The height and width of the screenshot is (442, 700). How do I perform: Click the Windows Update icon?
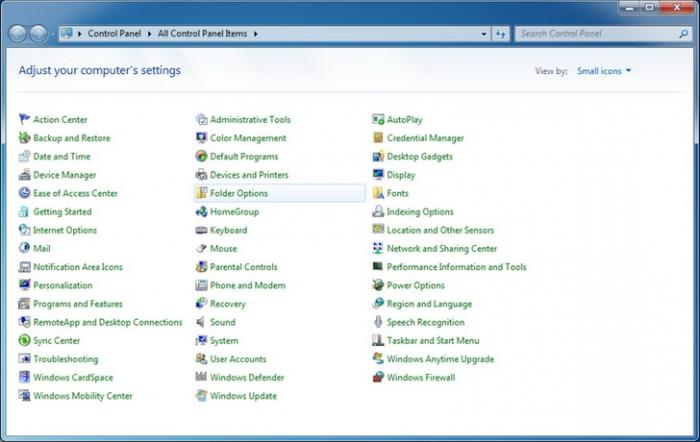coord(201,396)
